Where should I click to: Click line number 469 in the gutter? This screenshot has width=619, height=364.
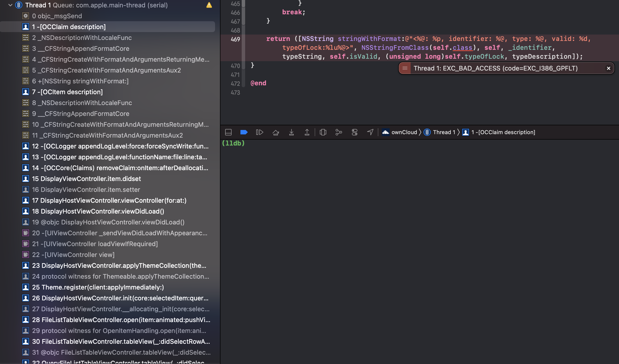click(x=235, y=39)
